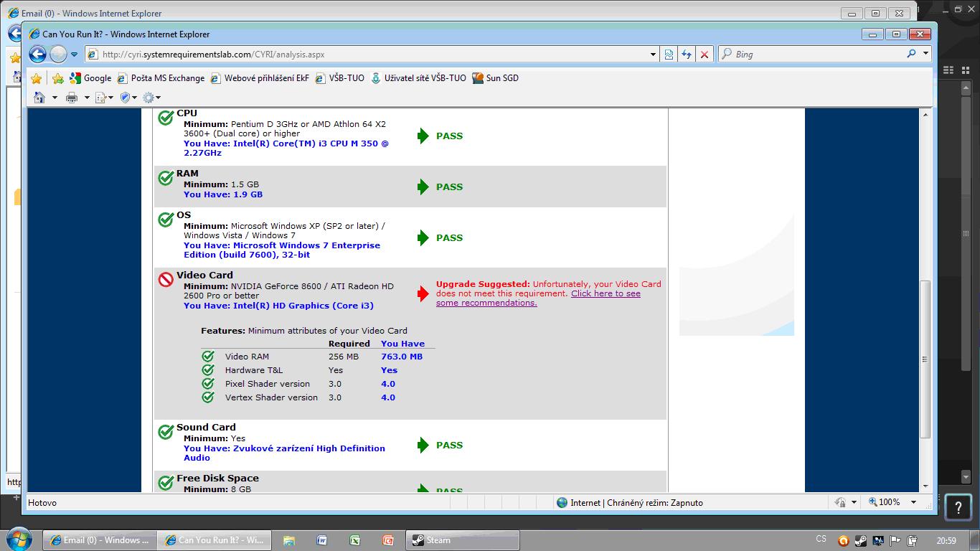Click the Print icon in command bar
This screenshot has width=980, height=551.
(72, 98)
